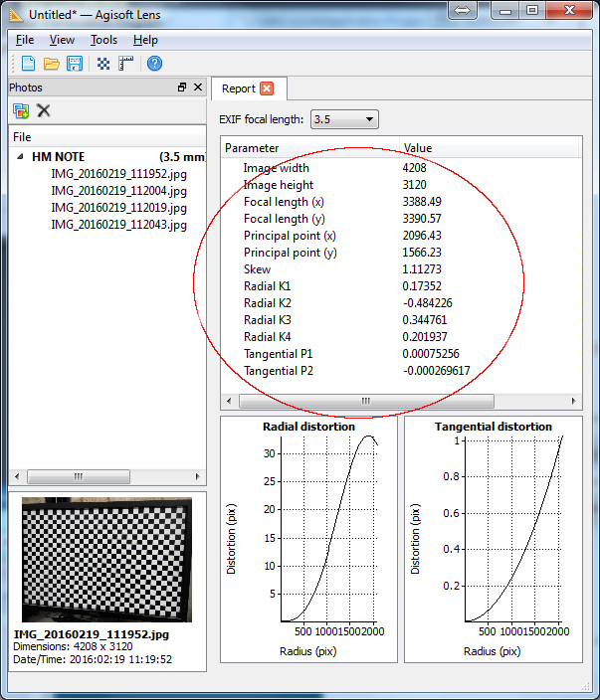
Task: Click the value 0.00075256
Action: (x=431, y=354)
